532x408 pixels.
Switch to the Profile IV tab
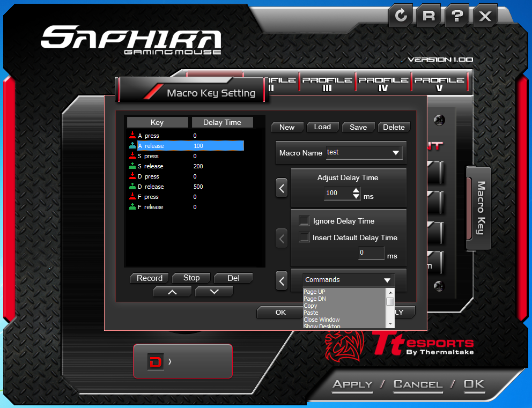pyautogui.click(x=383, y=84)
